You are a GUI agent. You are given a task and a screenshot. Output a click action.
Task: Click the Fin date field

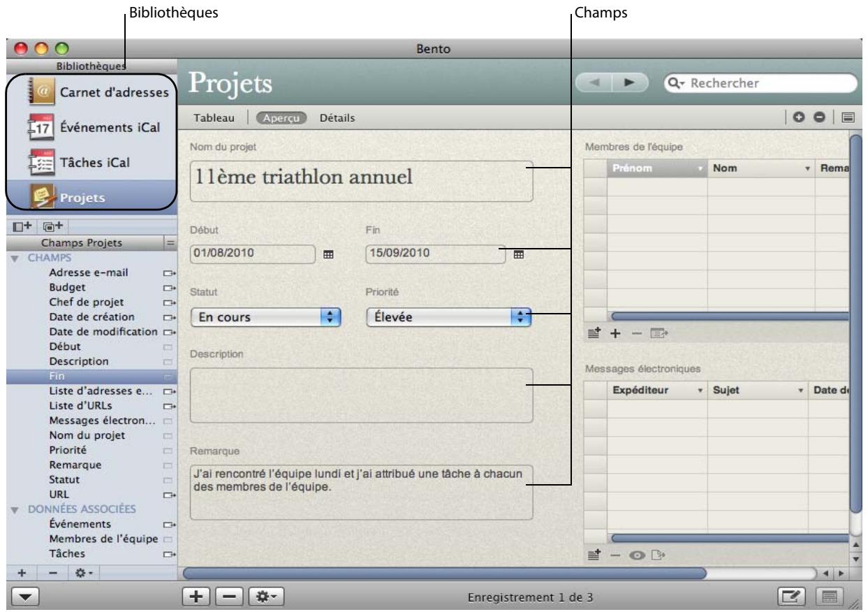436,255
